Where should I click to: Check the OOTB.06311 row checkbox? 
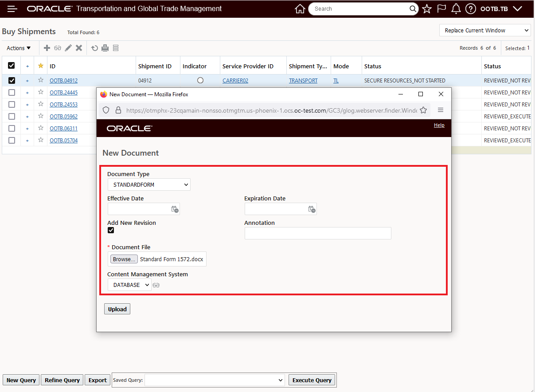point(12,129)
